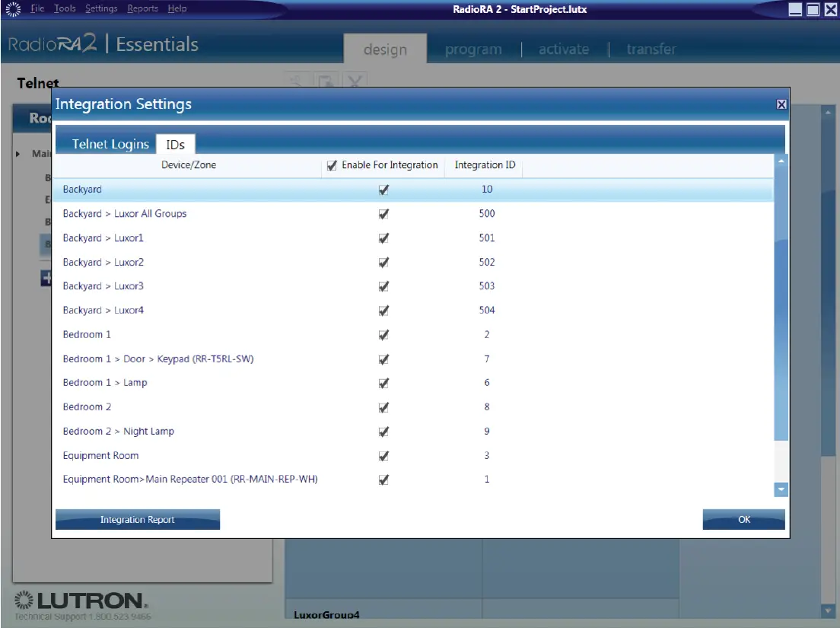840x628 pixels.
Task: Toggle the Bedroom 2 > Night Lamp checkbox
Action: pyautogui.click(x=383, y=431)
